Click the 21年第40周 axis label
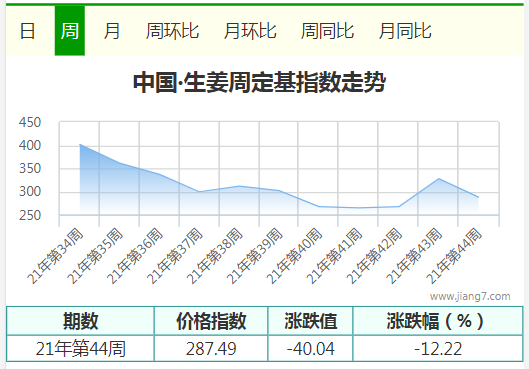Screen dimensions: 529x369 point(295,256)
